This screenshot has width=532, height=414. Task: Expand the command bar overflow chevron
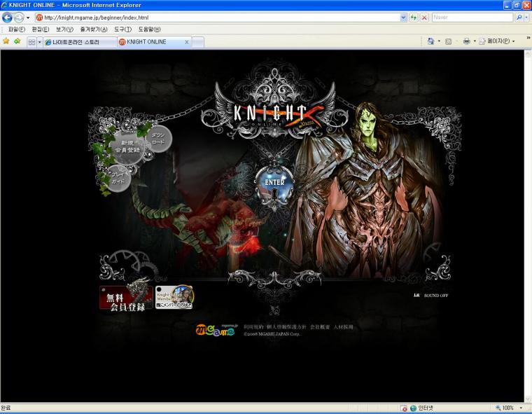point(528,38)
